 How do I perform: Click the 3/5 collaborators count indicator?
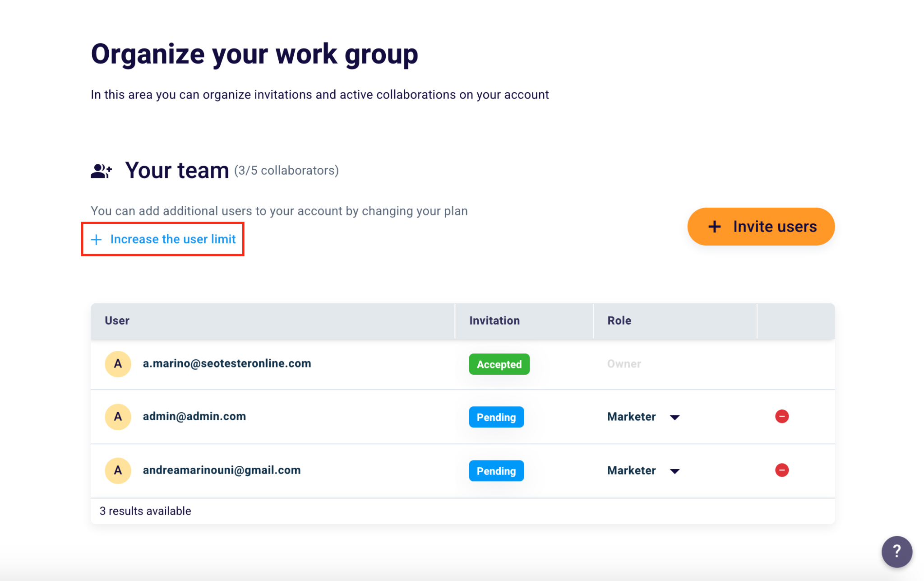click(286, 171)
